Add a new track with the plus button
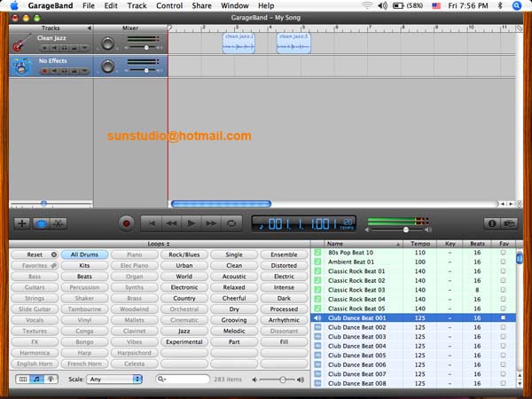The image size is (532, 399). 22,223
